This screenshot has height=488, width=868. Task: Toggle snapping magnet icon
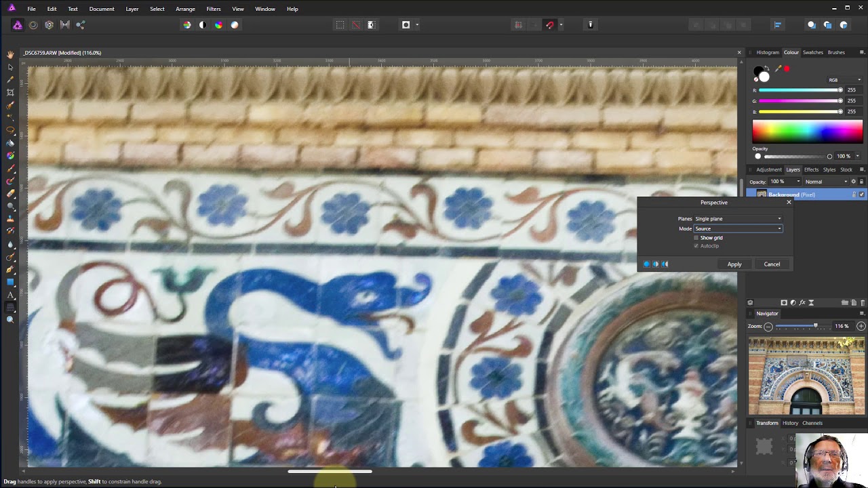point(549,25)
